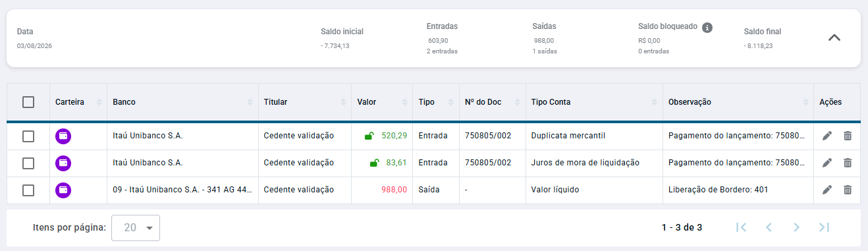Edit the 520,29 Duplicata mercantil entry

[x=827, y=136]
